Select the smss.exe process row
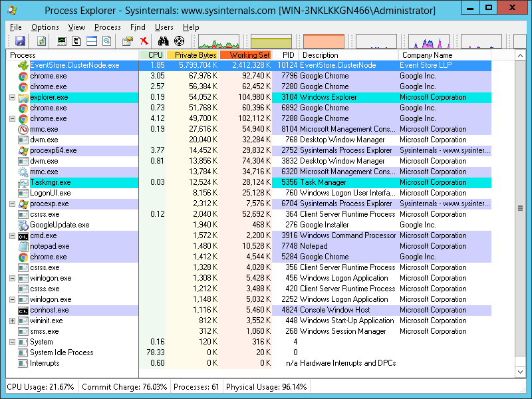Screen dimensions: 532x399 249,331
